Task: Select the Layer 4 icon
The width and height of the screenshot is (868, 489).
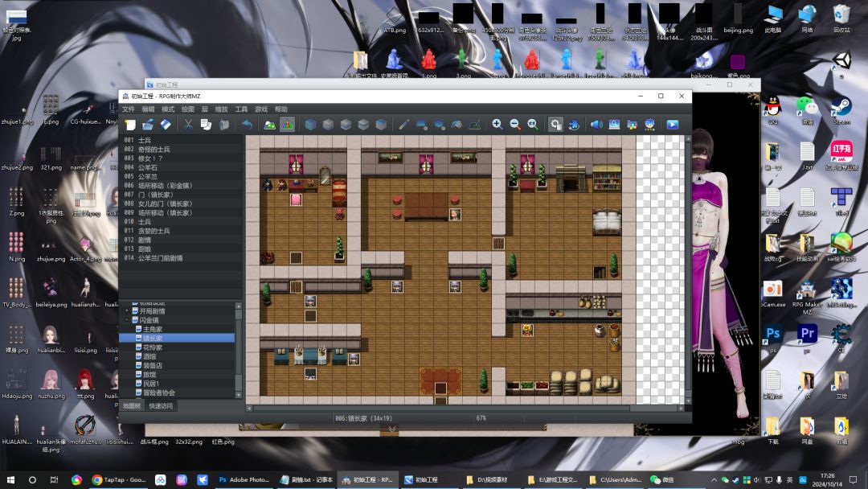Action: tap(381, 125)
